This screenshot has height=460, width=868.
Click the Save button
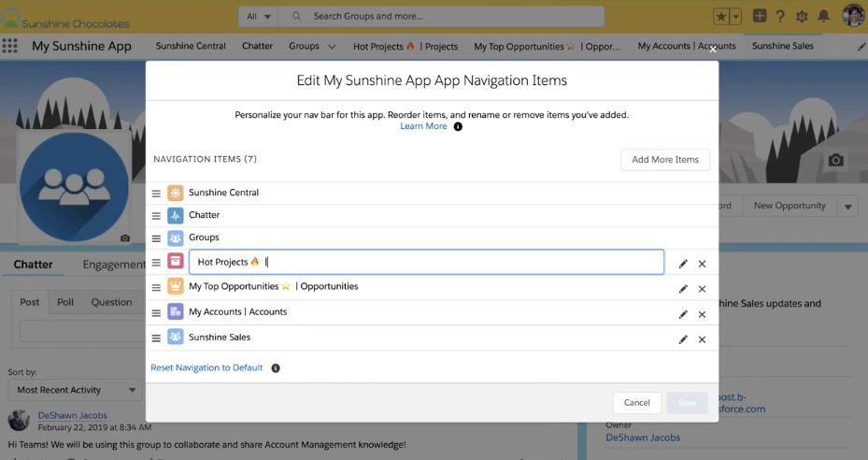[x=687, y=402]
